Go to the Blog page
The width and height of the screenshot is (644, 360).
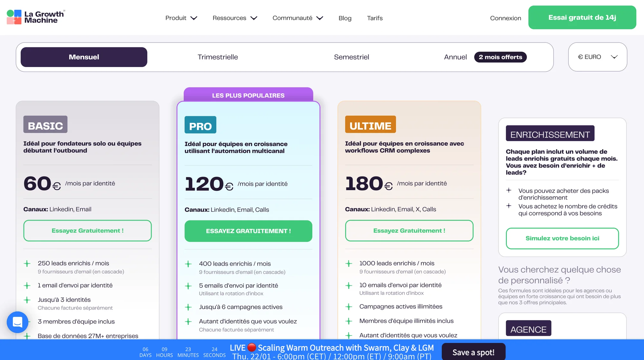tap(345, 18)
